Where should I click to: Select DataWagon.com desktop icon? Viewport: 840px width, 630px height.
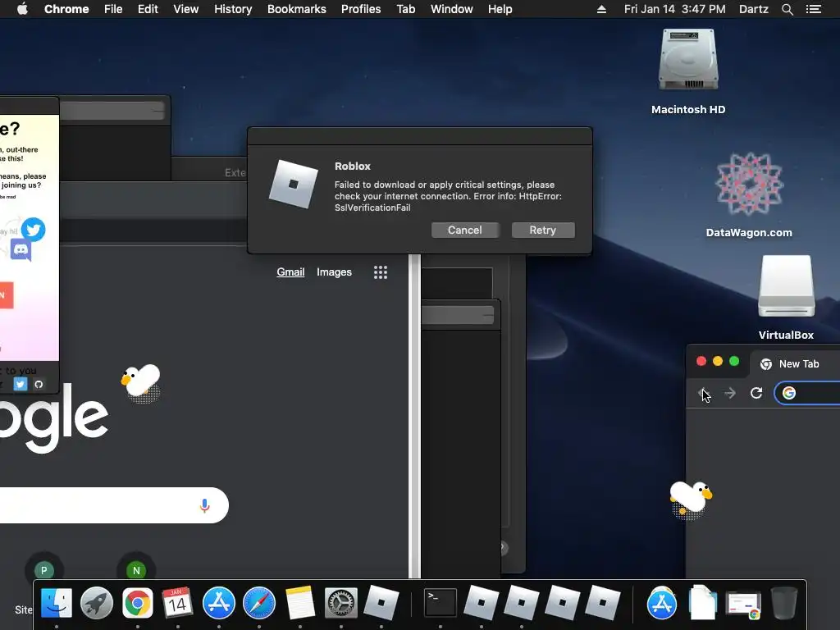tap(750, 184)
